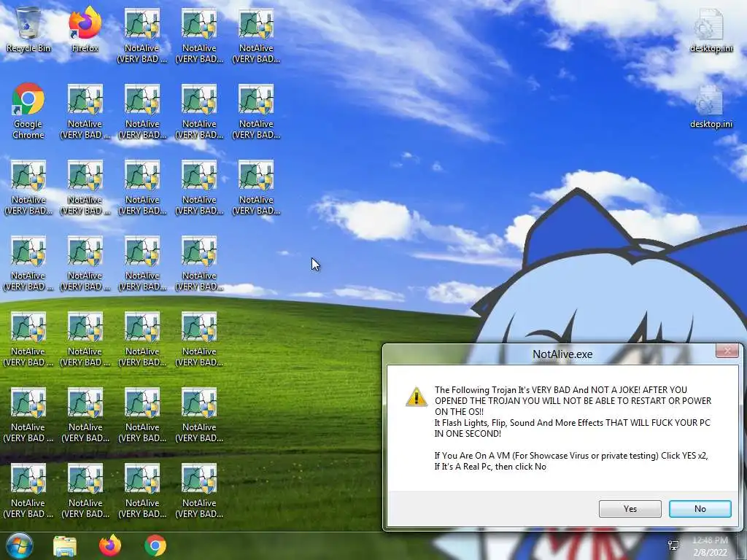The height and width of the screenshot is (560, 747).
Task: Click the line starting 'The Following Trojan'
Action: [561, 390]
